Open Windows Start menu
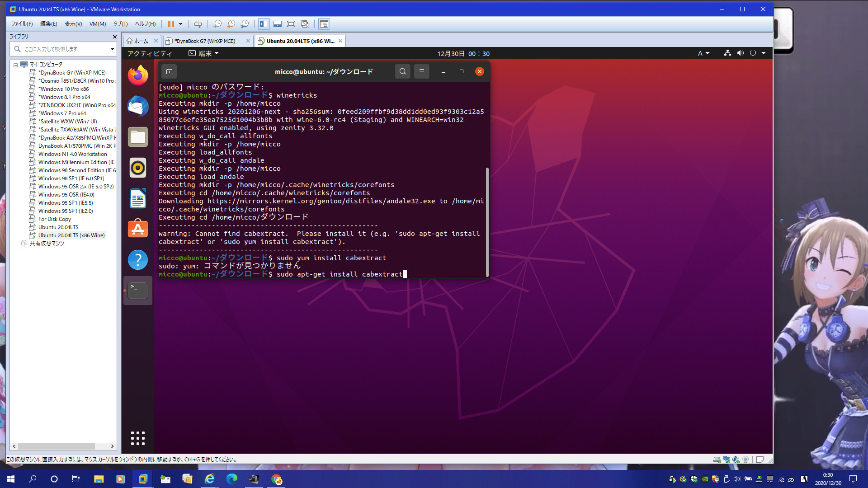868x488 pixels. 11,479
